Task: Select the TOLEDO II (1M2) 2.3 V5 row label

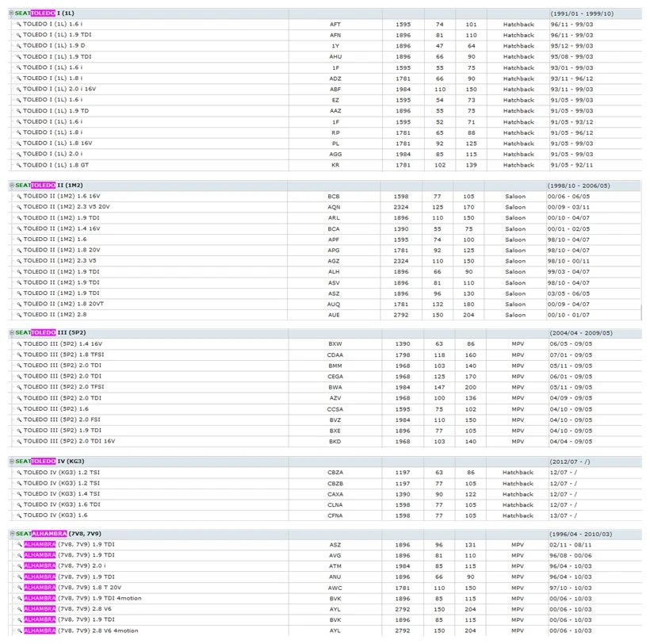Action: pyautogui.click(x=59, y=261)
